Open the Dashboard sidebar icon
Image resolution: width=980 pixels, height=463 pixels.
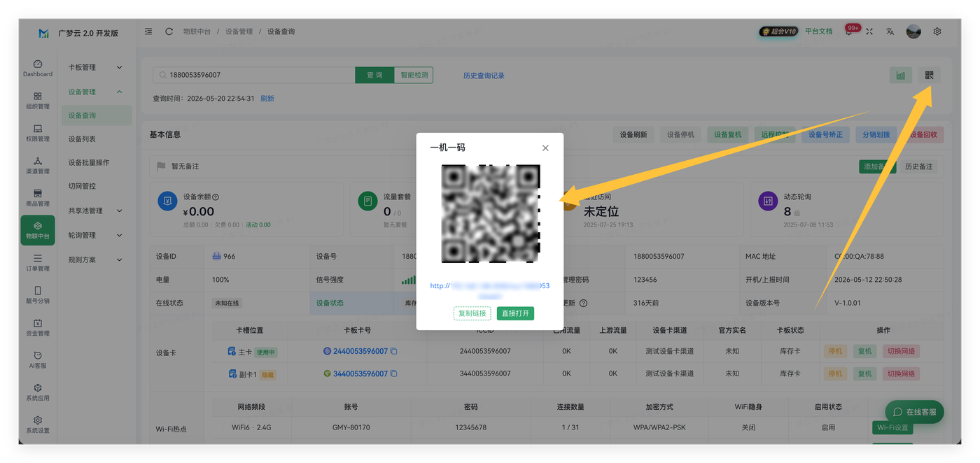pos(38,68)
